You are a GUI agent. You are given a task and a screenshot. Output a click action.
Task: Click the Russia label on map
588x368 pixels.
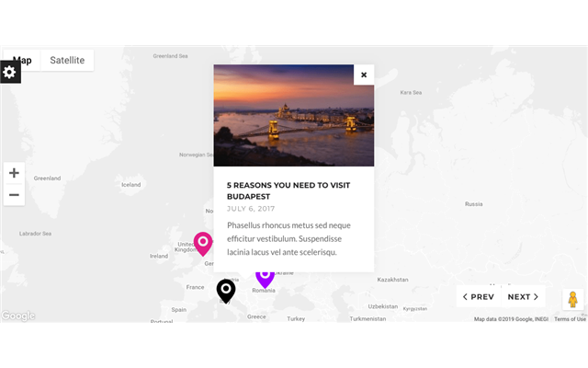tap(474, 204)
